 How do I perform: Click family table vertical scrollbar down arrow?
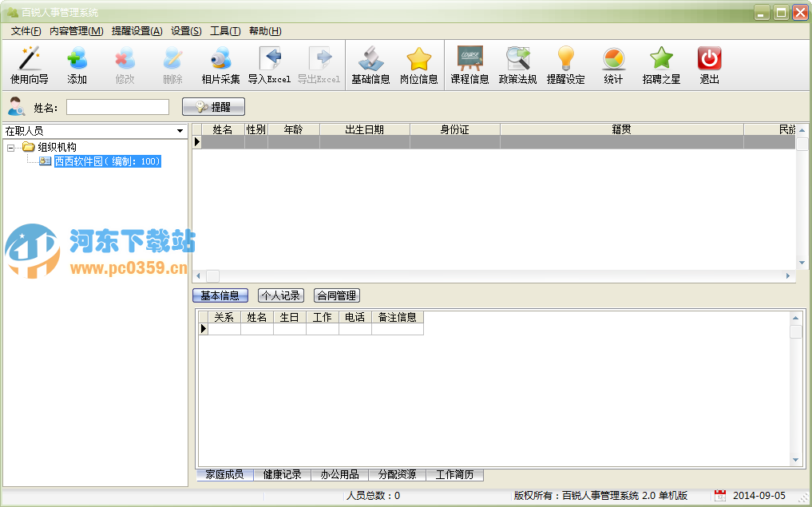[x=796, y=459]
